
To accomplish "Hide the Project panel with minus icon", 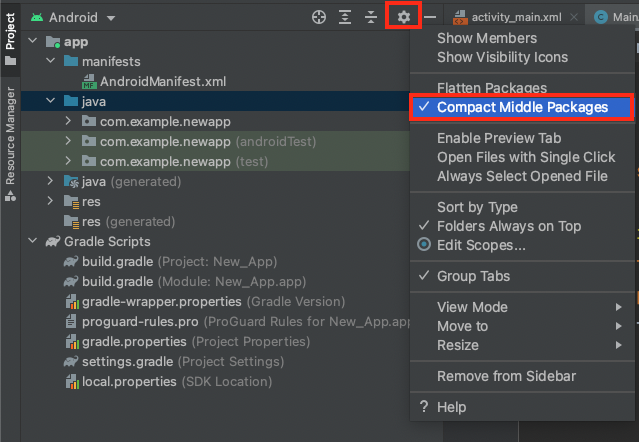I will 430,17.
